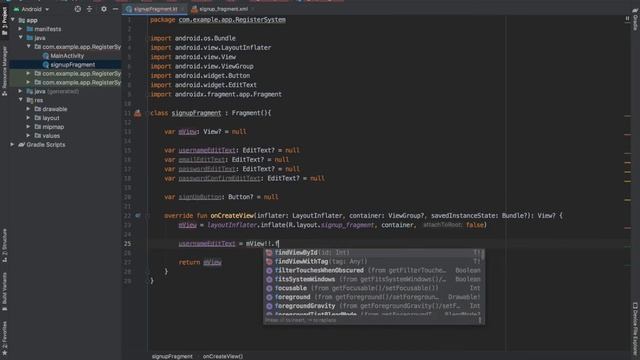Choose findViewWithTag from the completion list

(x=373, y=262)
